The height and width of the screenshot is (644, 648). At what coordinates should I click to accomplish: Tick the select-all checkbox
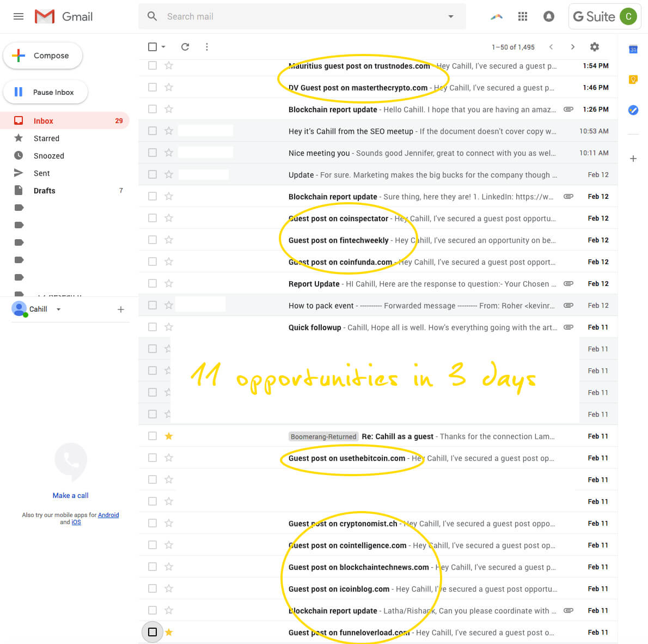[152, 47]
